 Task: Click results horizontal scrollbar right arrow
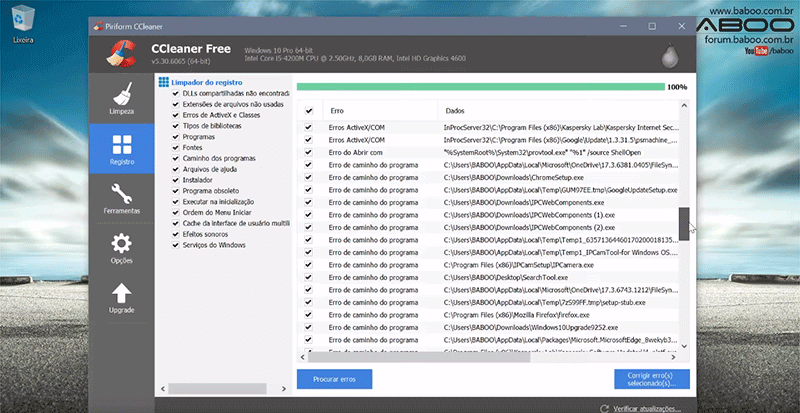pyautogui.click(x=674, y=357)
